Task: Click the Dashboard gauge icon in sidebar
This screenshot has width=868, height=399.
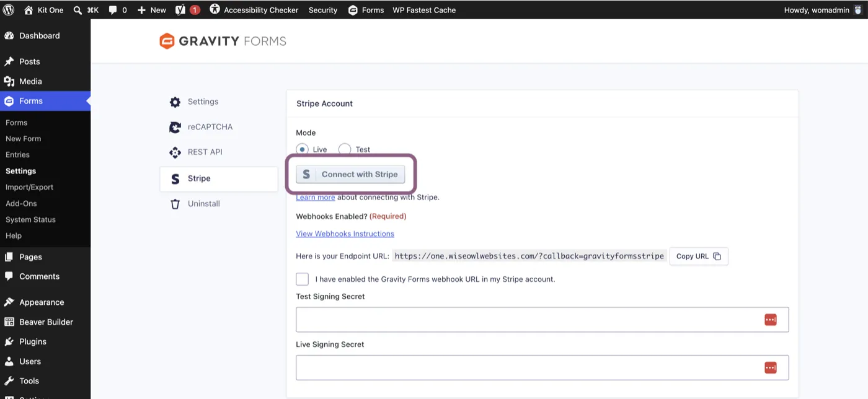Action: click(x=9, y=36)
